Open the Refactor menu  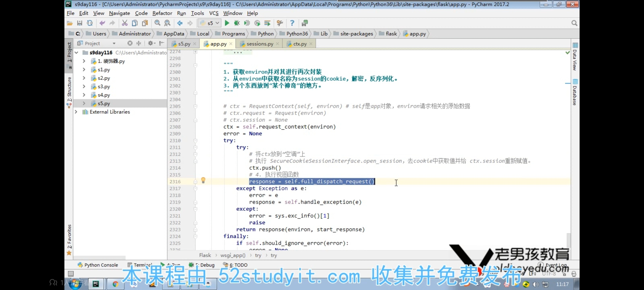coord(162,13)
